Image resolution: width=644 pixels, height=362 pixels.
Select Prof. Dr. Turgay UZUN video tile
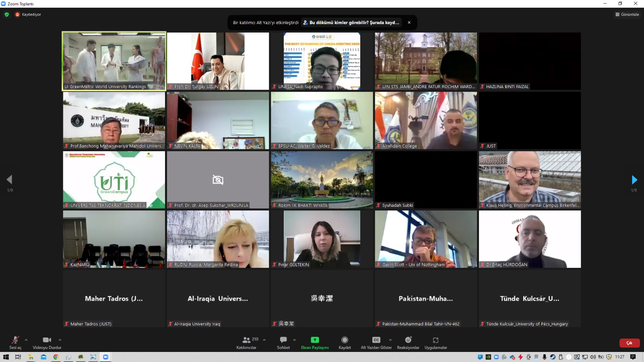tap(218, 61)
